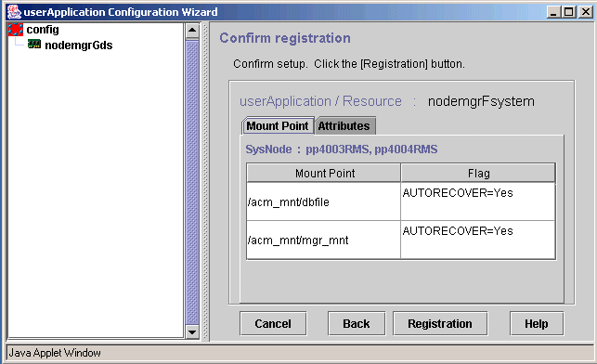Click the Cancel button
This screenshot has width=597, height=364.
click(x=273, y=324)
